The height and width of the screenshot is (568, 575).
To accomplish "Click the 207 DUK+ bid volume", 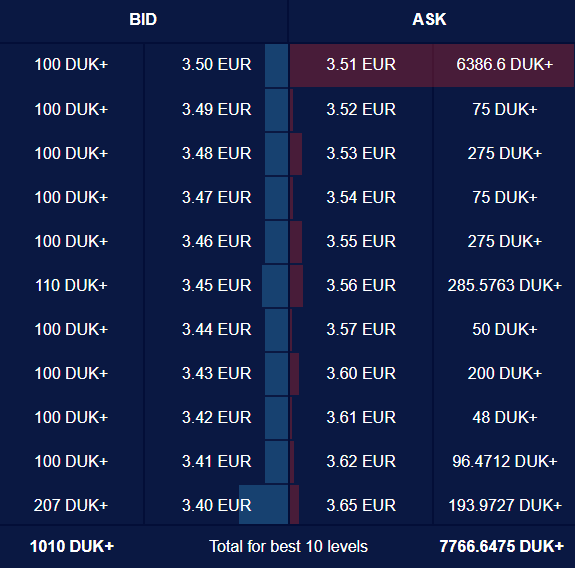I will 71,505.
